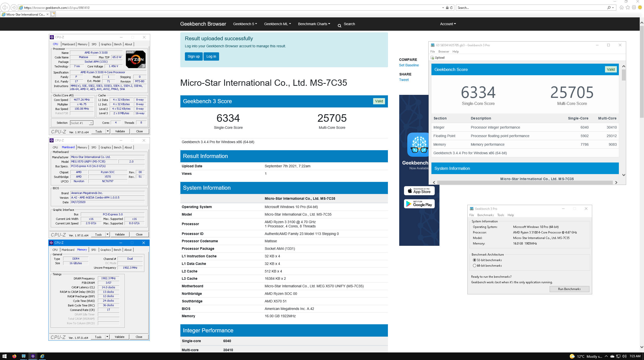Open the Geekbench ML dropdown menu
644x360 pixels.
277,24
